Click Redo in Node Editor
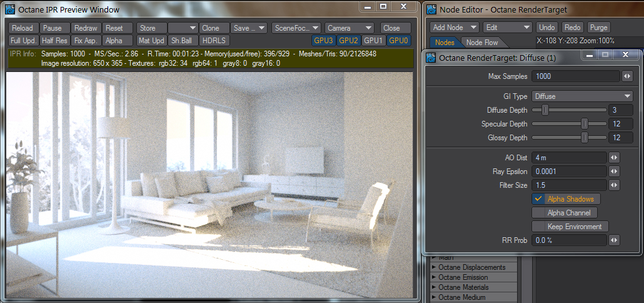This screenshot has width=644, height=303. (573, 28)
